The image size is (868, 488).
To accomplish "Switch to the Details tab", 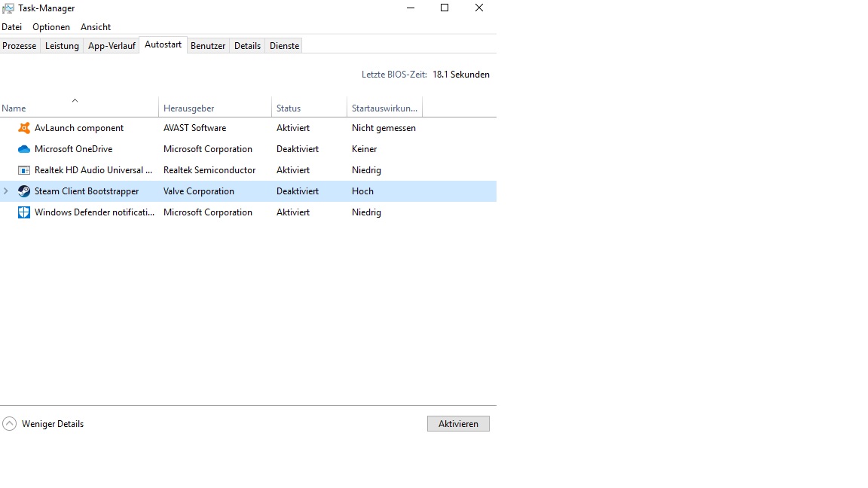I will point(247,46).
